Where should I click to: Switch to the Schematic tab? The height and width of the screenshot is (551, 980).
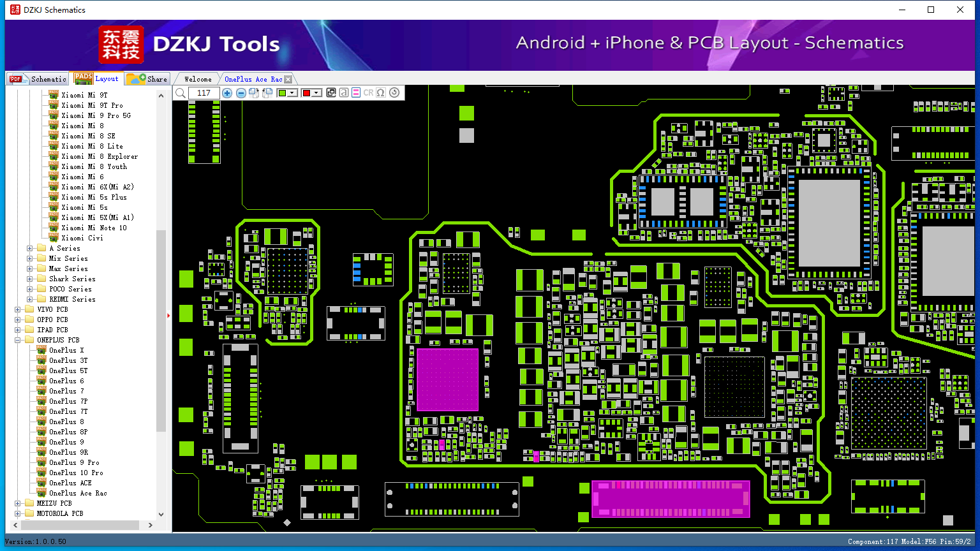pyautogui.click(x=38, y=78)
